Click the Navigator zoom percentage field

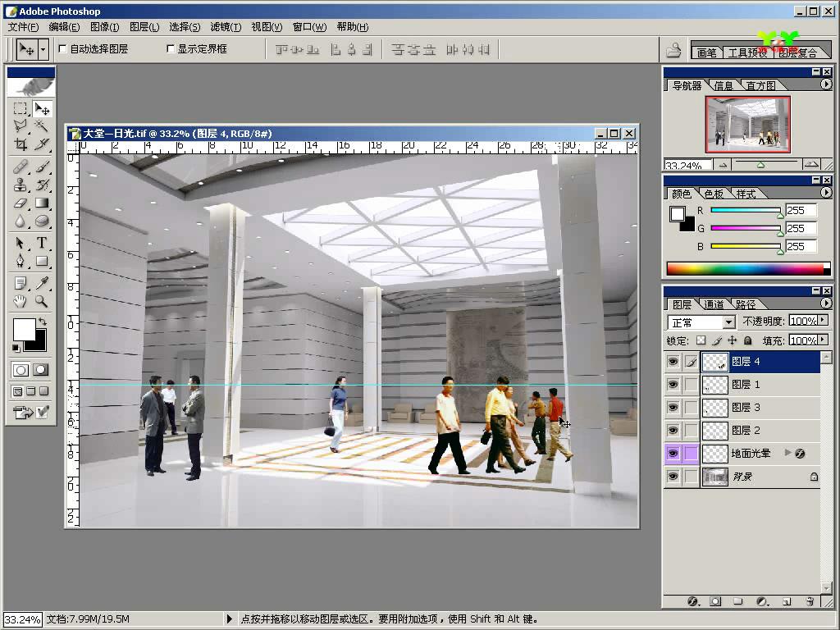pos(687,166)
